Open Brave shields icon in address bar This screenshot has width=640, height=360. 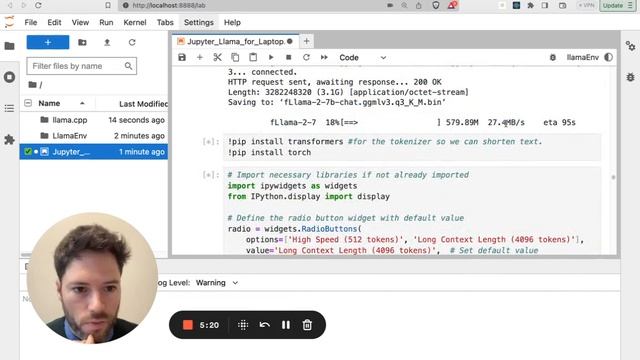[x=436, y=5]
